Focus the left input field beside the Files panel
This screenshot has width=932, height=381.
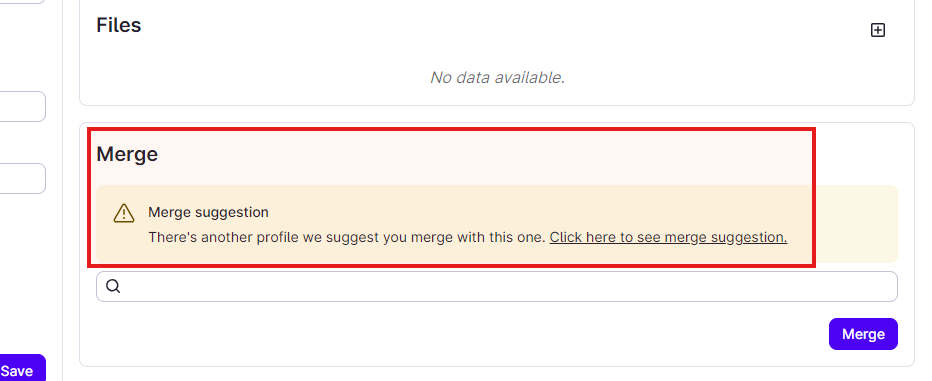coord(23,106)
